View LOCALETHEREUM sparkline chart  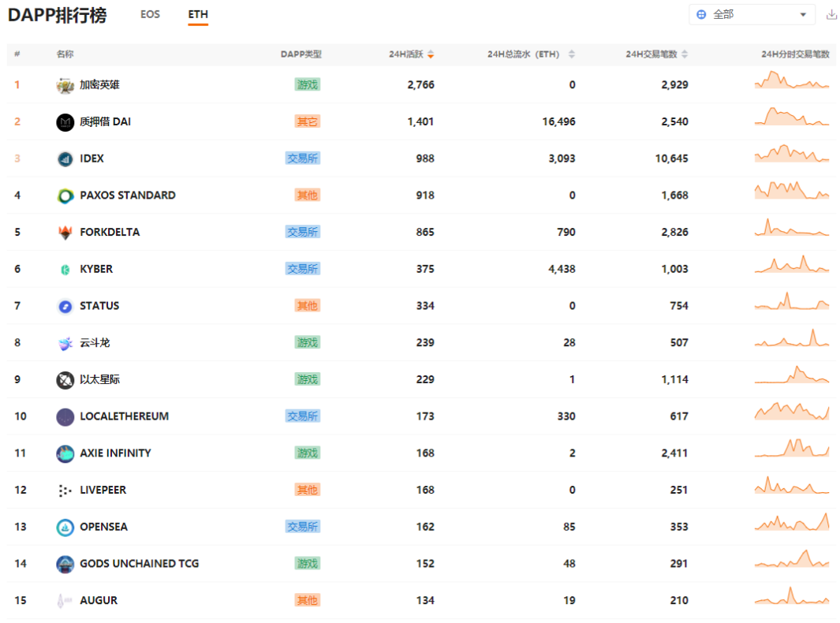pyautogui.click(x=792, y=412)
